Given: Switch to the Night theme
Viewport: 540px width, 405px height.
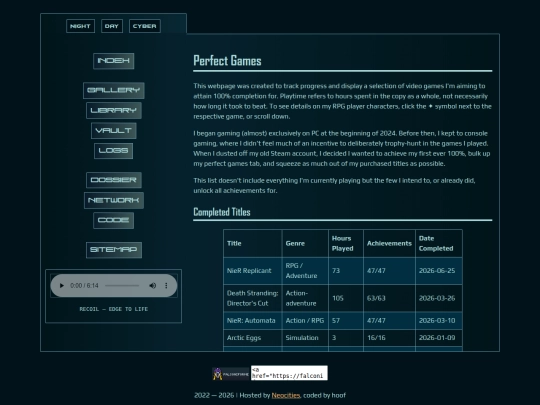Looking at the screenshot, I should (80, 26).
